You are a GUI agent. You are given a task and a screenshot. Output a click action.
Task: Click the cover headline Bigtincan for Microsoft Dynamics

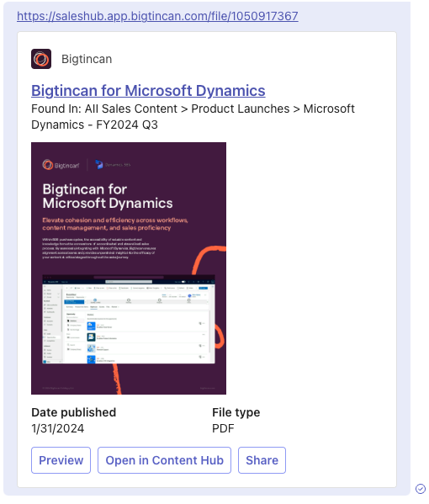tap(108, 196)
